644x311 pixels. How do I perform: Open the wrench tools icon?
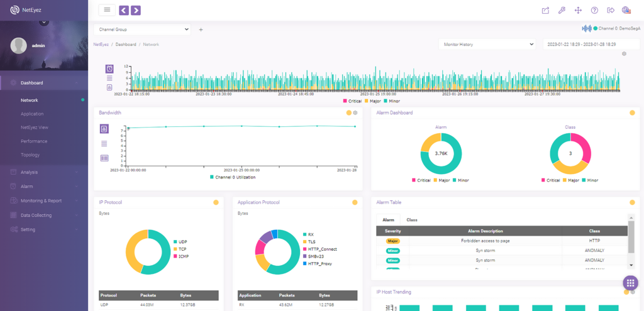coord(562,10)
